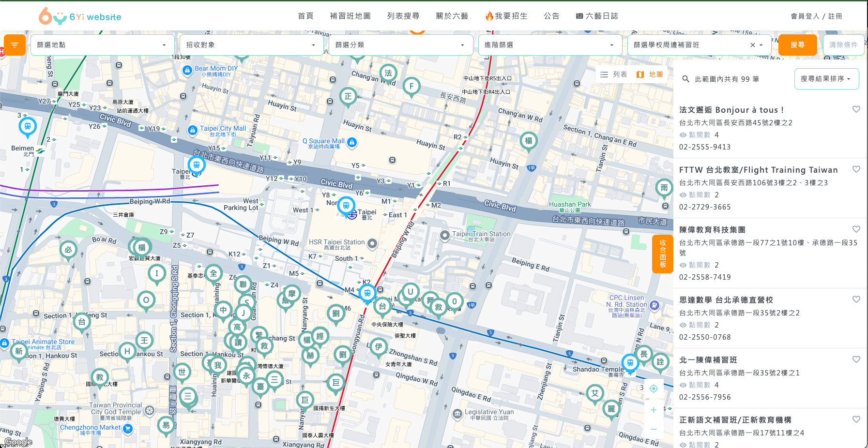Click the my-location target button on map

click(654, 388)
